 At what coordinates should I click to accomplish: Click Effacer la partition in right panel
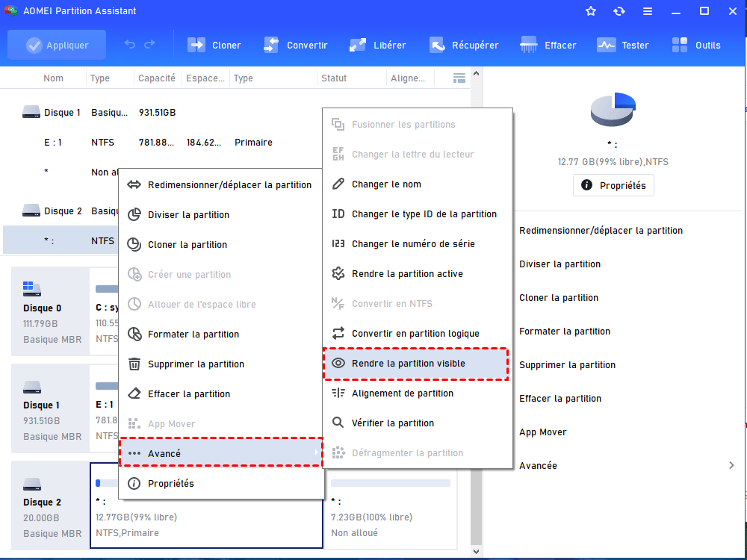pos(560,399)
